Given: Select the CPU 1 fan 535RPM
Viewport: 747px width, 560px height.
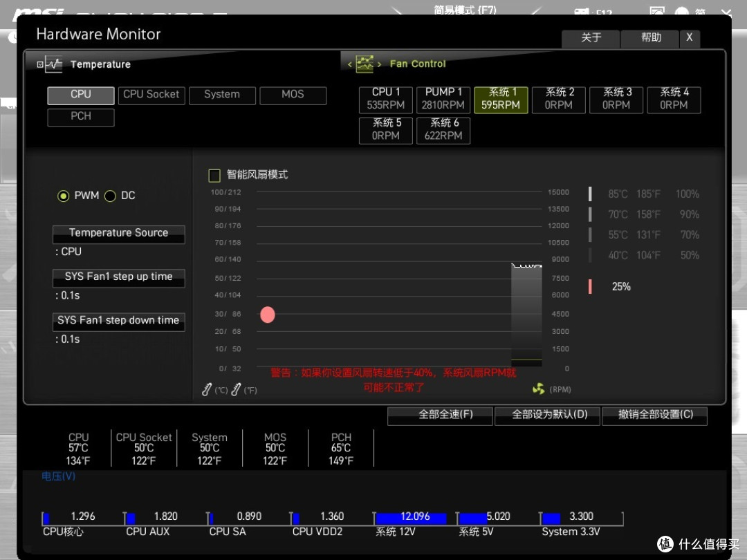Looking at the screenshot, I should 385,100.
